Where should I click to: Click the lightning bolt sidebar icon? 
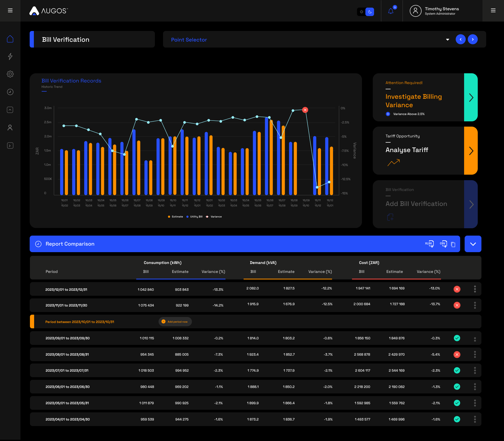coord(11,56)
